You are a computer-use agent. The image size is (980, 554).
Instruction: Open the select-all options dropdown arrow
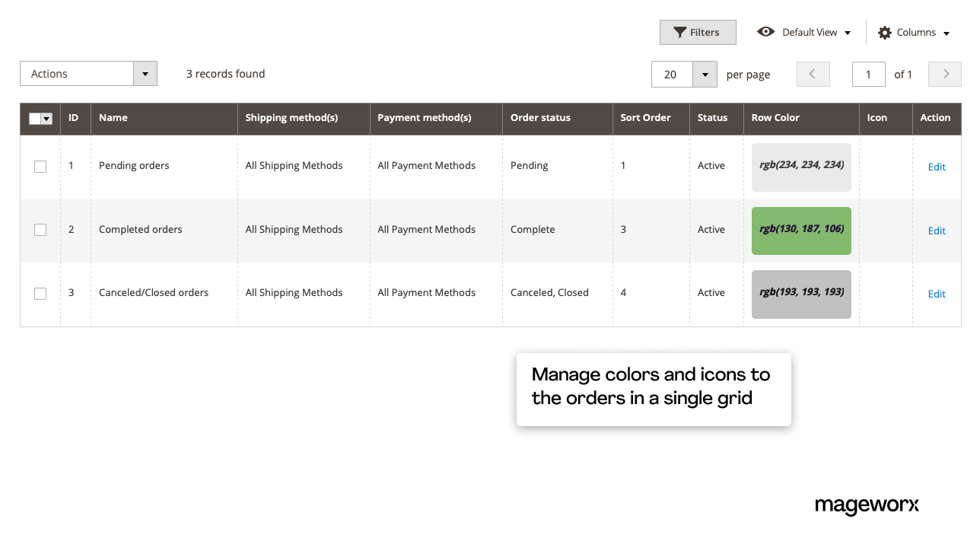point(46,119)
